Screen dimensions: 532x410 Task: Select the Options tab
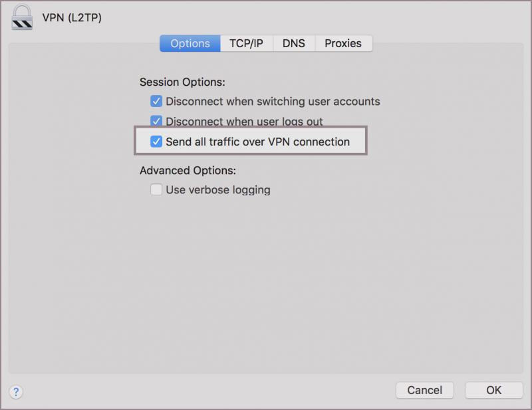[190, 43]
